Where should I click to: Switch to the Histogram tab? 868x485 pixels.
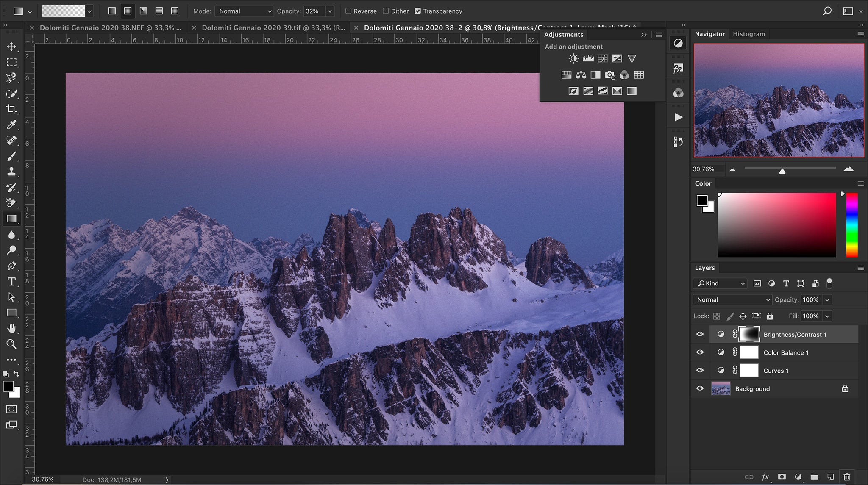tap(748, 34)
